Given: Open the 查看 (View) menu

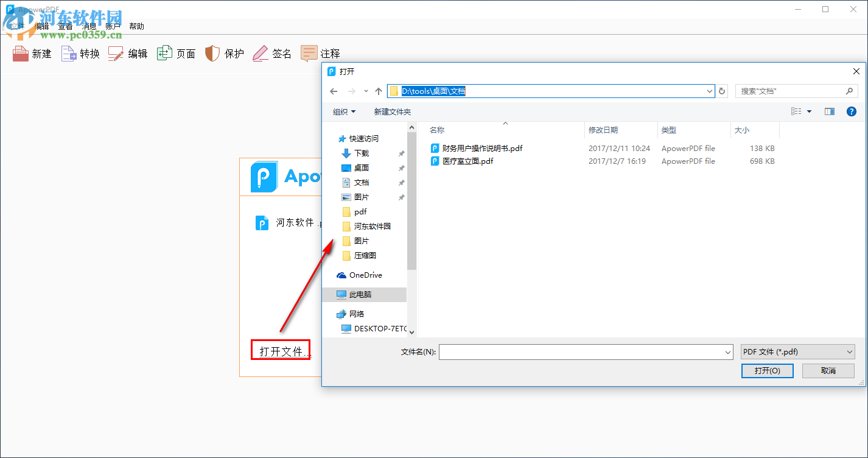Looking at the screenshot, I should pyautogui.click(x=65, y=26).
